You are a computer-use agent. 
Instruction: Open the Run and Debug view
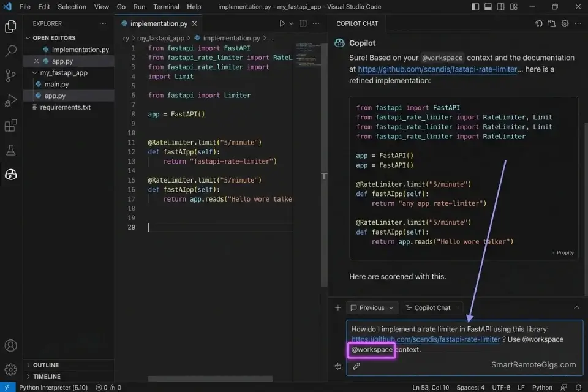(x=10, y=100)
